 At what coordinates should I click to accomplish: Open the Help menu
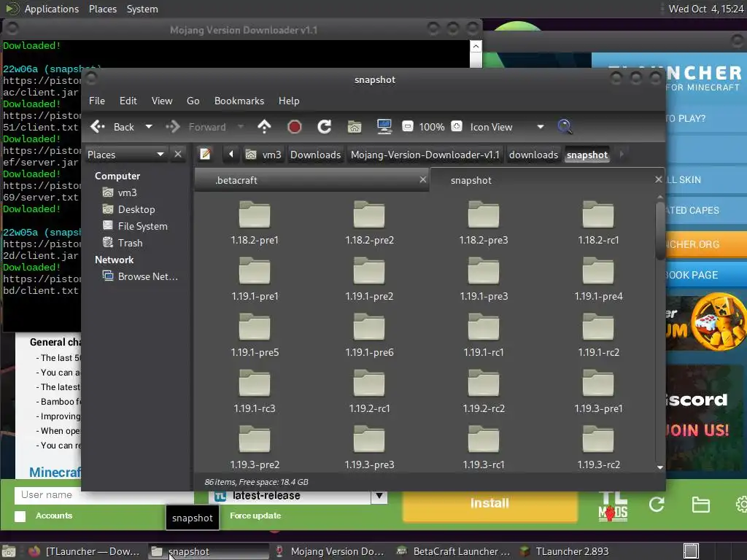289,101
